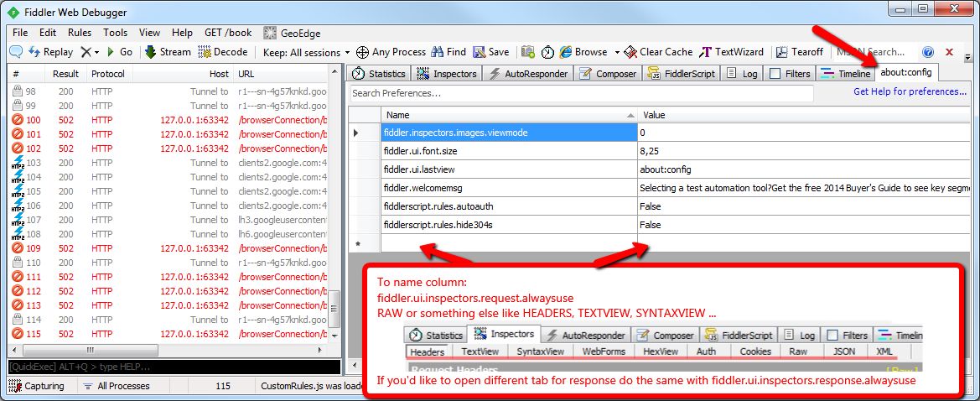Viewport: 980px width, 401px height.
Task: Tearoff the inspectors panel
Action: tap(800, 52)
